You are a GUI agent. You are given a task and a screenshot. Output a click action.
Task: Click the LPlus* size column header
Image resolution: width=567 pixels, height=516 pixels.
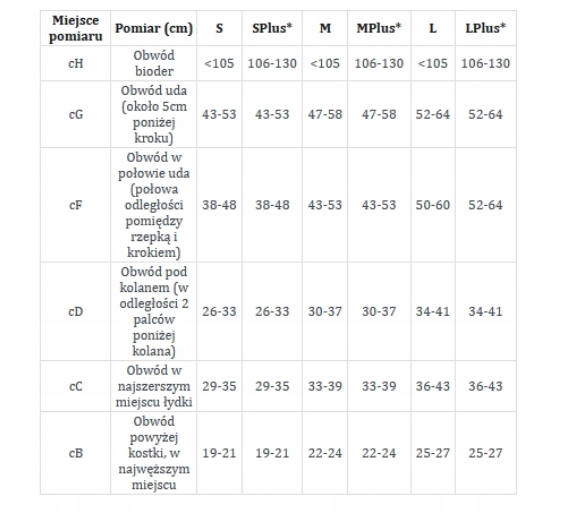tap(486, 28)
